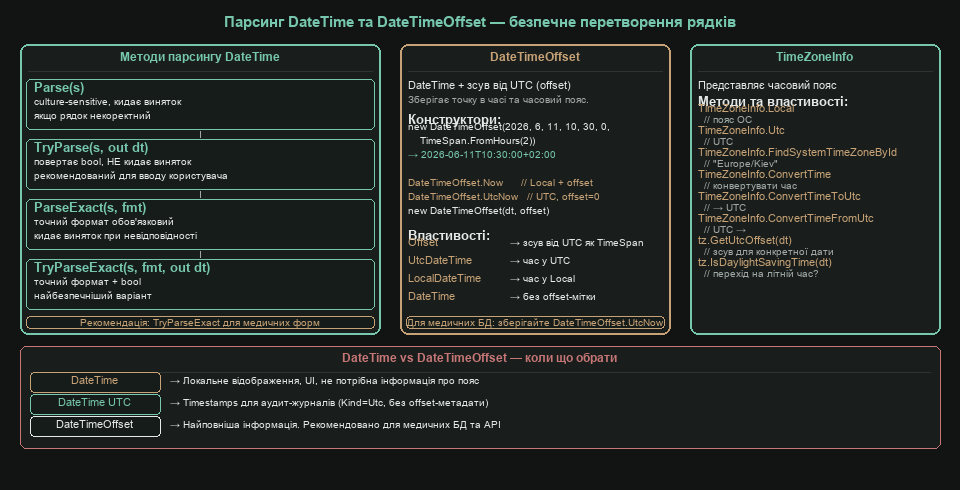Image resolution: width=960 pixels, height=490 pixels.
Task: Click the Parse(s) method card title
Action: (59, 88)
